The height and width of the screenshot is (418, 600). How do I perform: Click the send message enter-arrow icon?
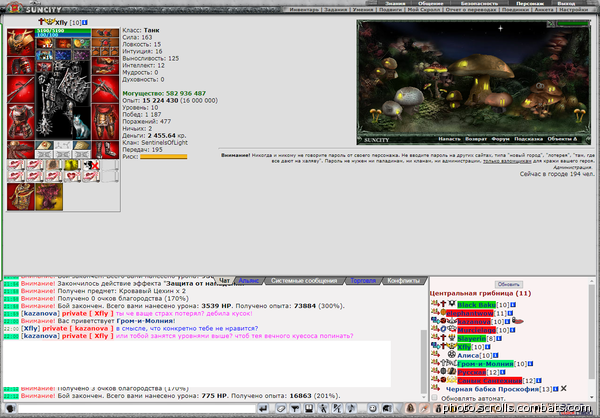[x=262, y=408]
